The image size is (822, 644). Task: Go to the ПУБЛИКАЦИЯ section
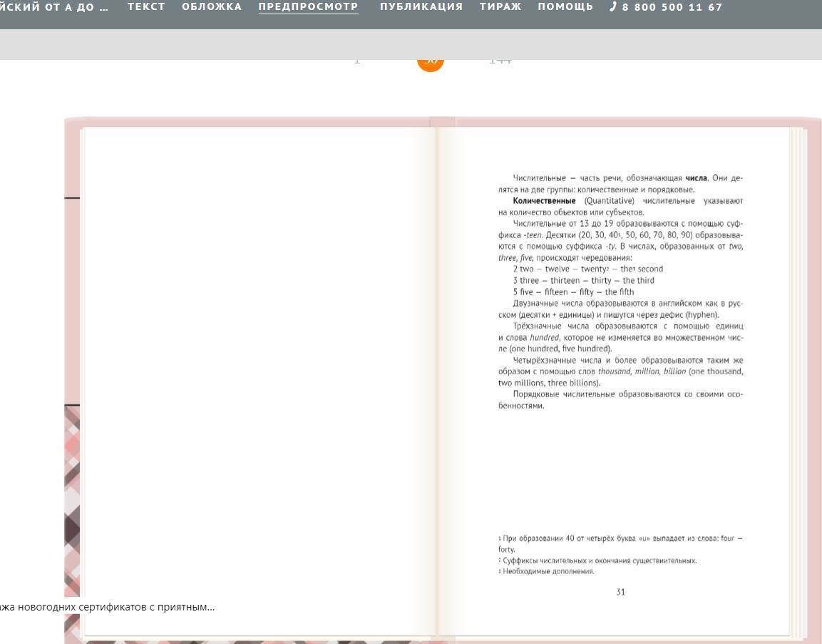click(421, 7)
